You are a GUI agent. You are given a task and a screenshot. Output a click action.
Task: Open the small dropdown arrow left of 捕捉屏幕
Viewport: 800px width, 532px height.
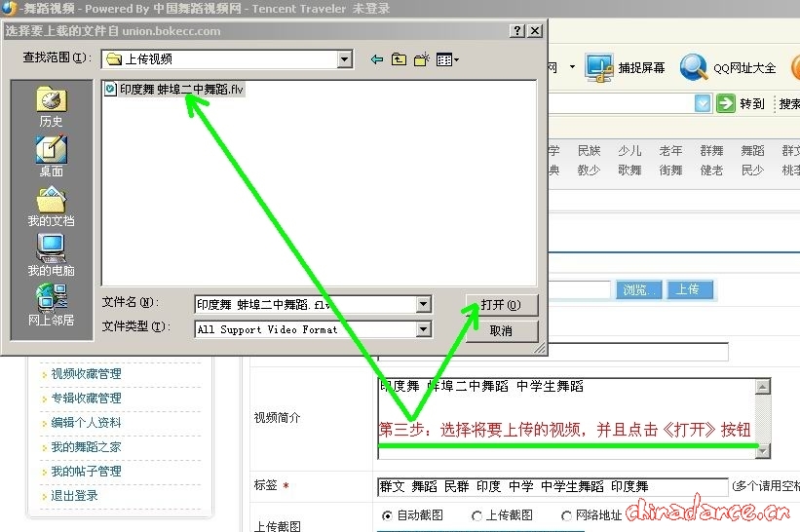(x=572, y=67)
